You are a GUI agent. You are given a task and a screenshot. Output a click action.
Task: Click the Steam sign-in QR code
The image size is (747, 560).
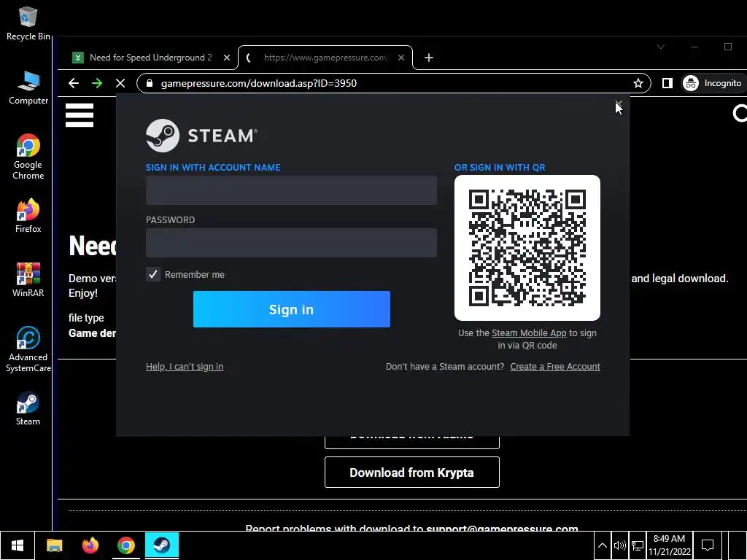pyautogui.click(x=527, y=248)
